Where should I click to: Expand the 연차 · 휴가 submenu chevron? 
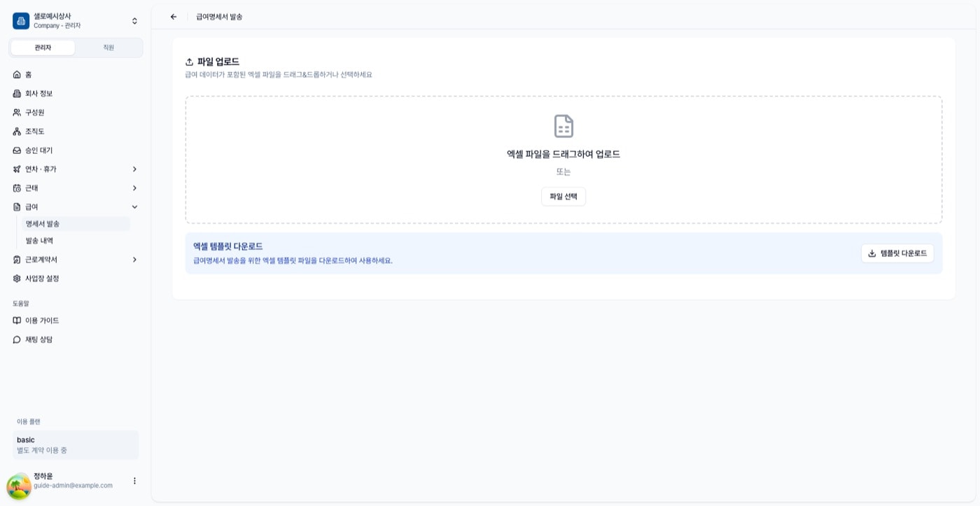click(134, 169)
